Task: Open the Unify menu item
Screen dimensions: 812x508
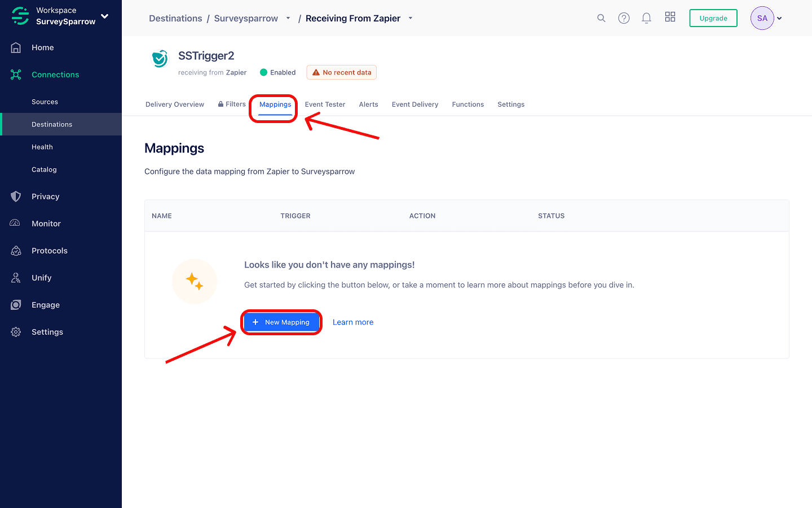Action: pos(42,278)
